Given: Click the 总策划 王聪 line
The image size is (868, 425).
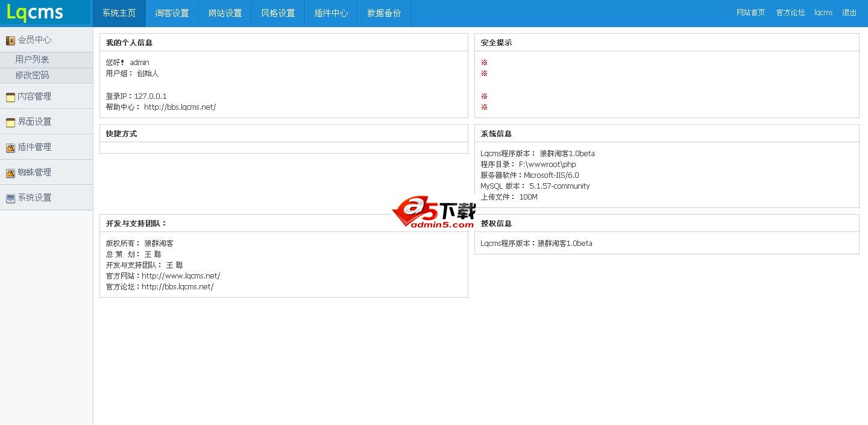Looking at the screenshot, I should click(134, 254).
